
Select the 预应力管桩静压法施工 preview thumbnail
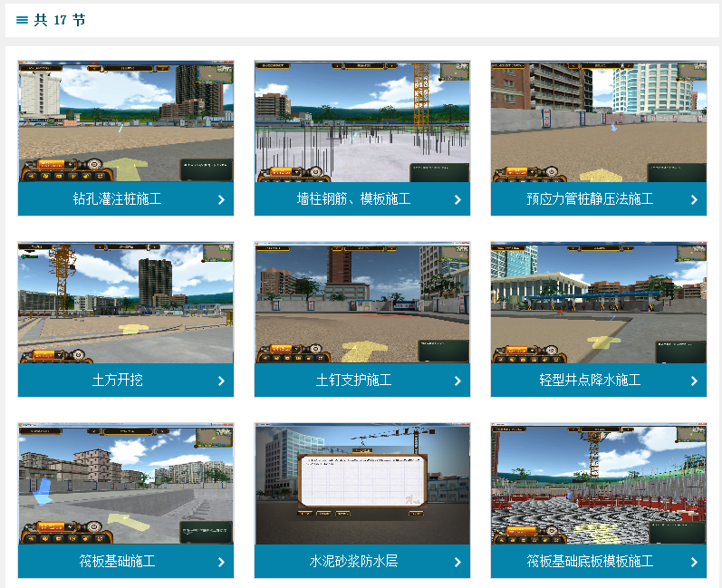click(599, 121)
